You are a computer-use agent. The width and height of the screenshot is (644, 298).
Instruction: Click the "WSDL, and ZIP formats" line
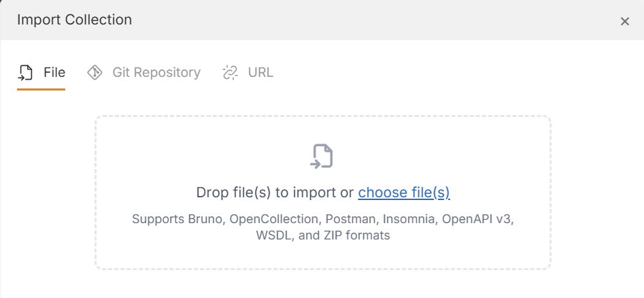pos(322,235)
